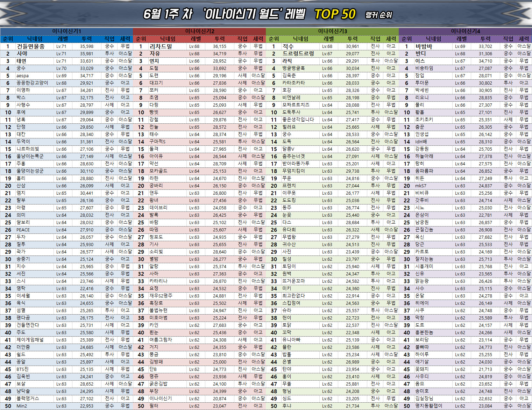The image size is (532, 410).
Task: Sort by 투력 column in 이나이신기2
Action: (x=220, y=39)
